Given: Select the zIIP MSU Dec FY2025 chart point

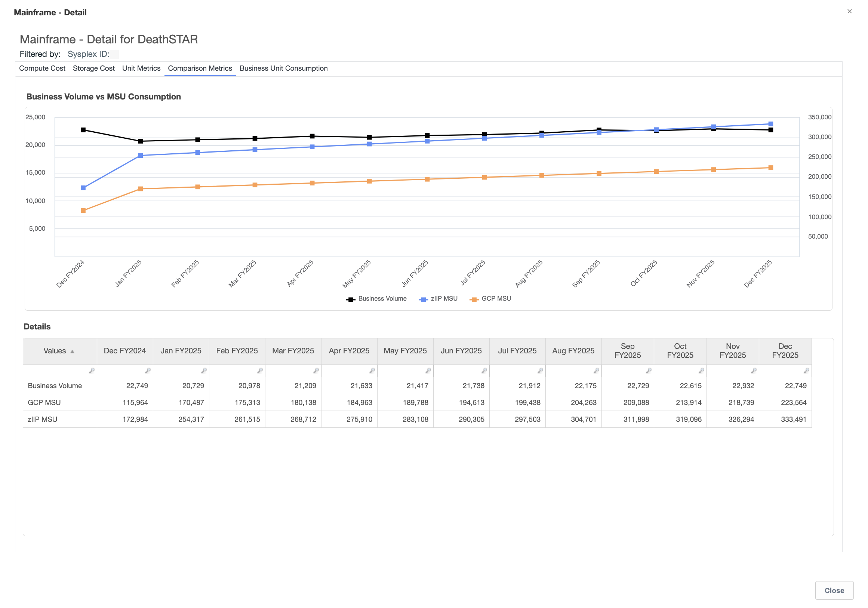Looking at the screenshot, I should pos(771,124).
